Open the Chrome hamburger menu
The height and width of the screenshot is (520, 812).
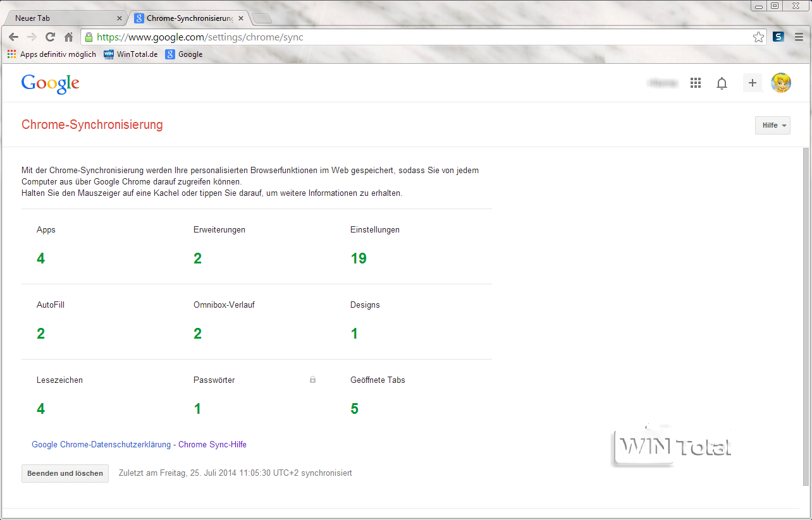point(799,37)
